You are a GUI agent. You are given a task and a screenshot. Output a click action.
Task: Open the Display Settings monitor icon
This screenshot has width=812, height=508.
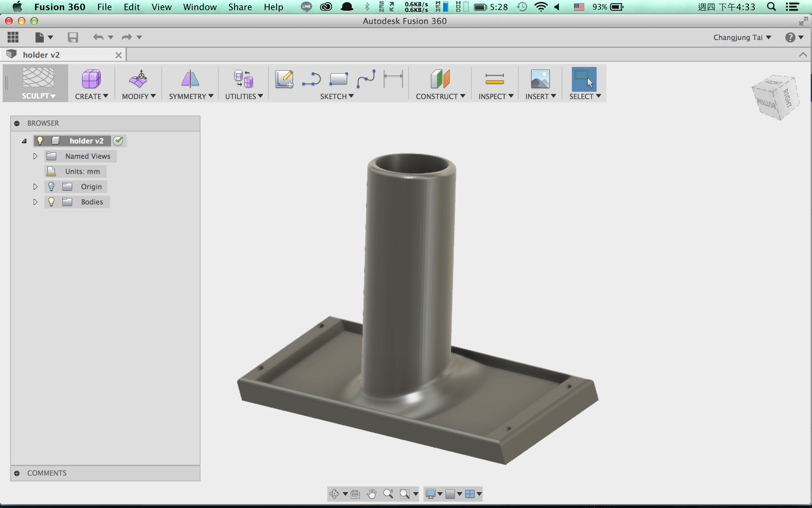(430, 493)
